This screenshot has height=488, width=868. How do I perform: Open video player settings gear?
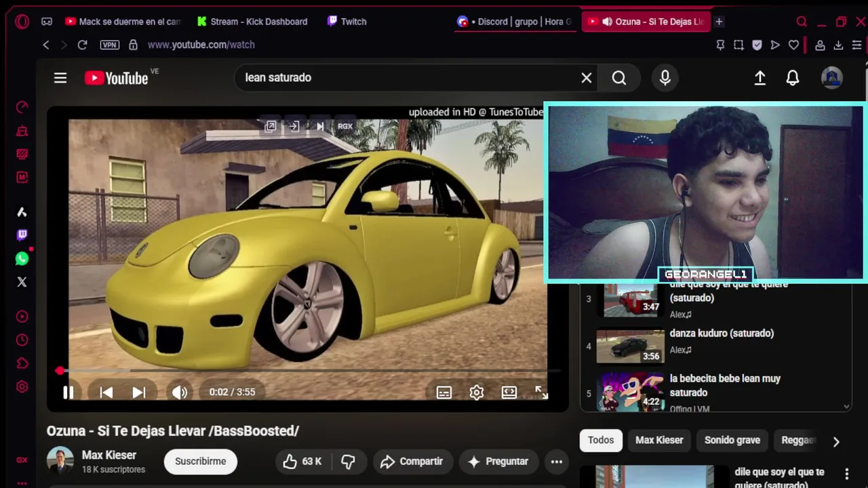coord(477,392)
